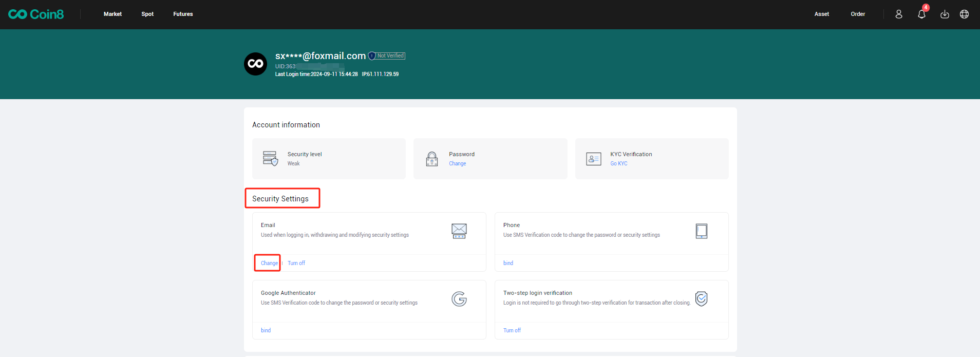Image resolution: width=980 pixels, height=357 pixels.
Task: Click the account avatar image
Action: pyautogui.click(x=255, y=64)
